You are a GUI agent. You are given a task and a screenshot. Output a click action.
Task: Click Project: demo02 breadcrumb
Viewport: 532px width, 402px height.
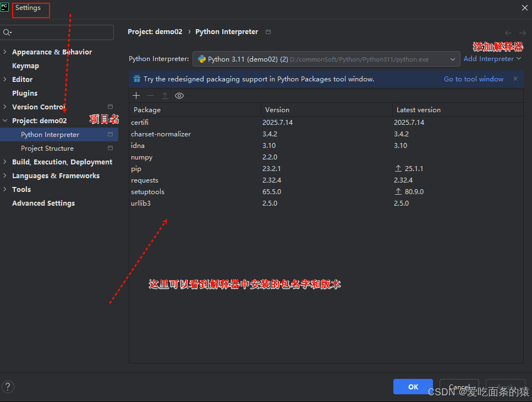coord(155,31)
